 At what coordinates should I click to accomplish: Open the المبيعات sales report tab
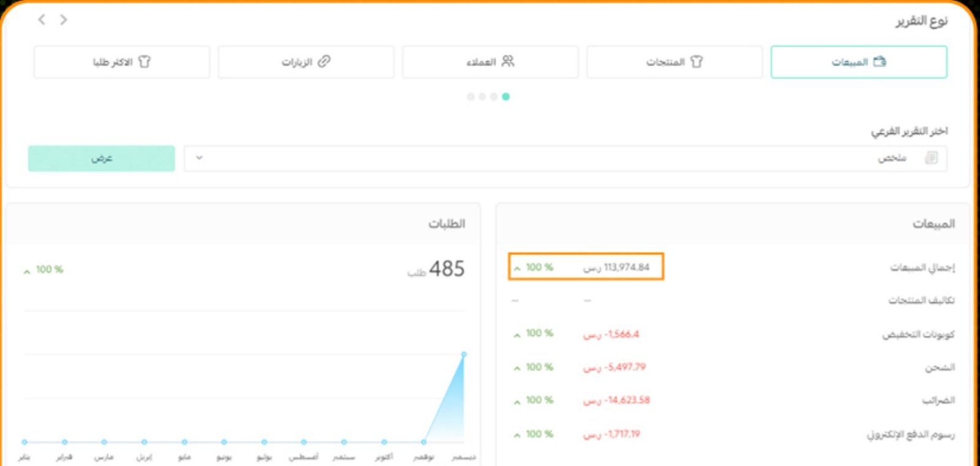pos(859,62)
